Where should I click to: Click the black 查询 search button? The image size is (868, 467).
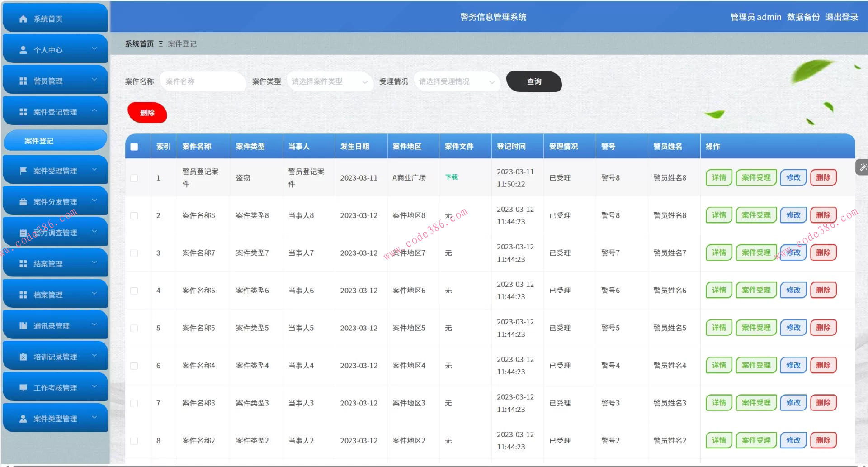point(534,82)
